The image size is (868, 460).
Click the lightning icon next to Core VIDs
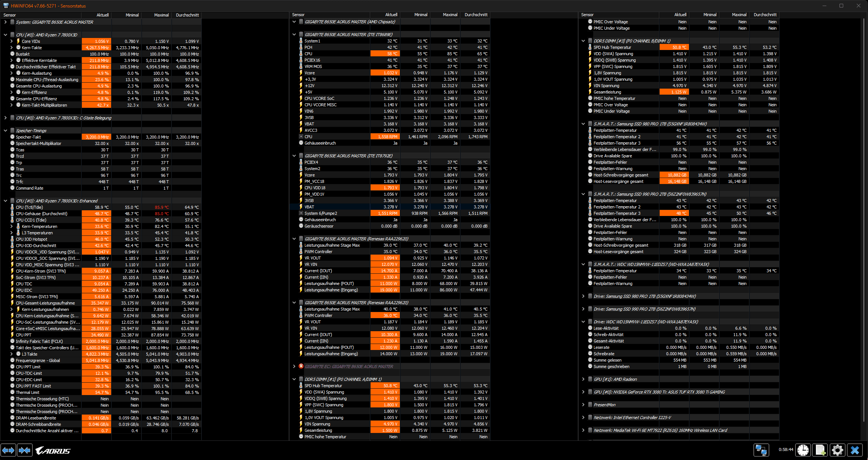18,41
